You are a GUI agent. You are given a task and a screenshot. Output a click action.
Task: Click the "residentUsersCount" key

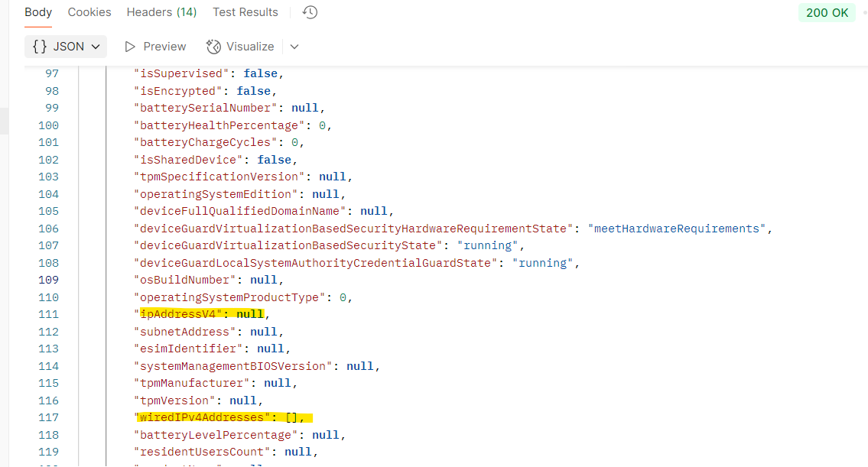pyautogui.click(x=202, y=452)
